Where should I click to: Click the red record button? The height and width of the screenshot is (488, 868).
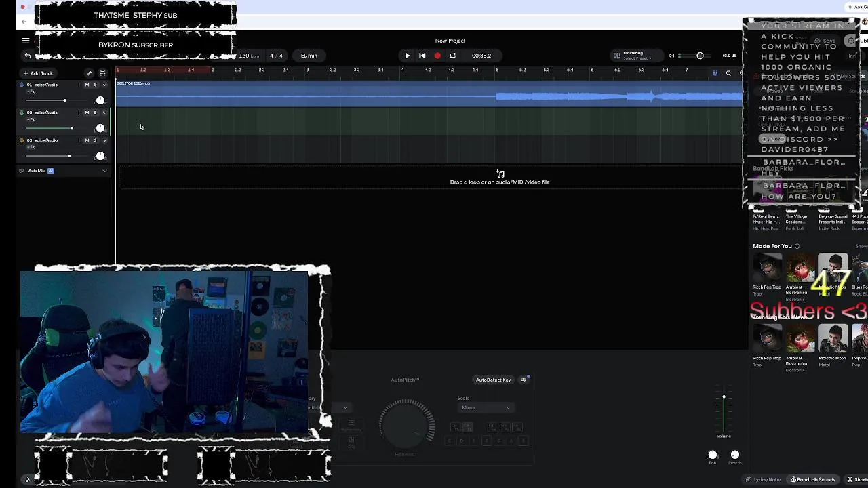(x=437, y=56)
